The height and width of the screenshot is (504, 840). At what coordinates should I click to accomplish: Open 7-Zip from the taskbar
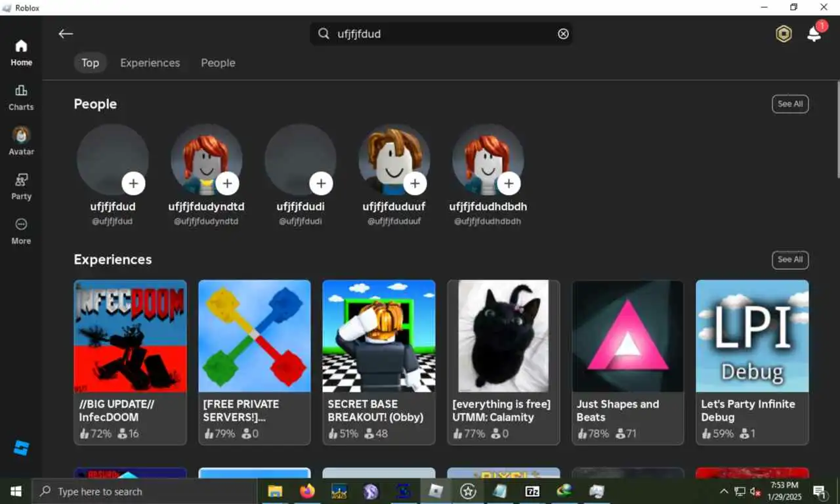point(532,492)
